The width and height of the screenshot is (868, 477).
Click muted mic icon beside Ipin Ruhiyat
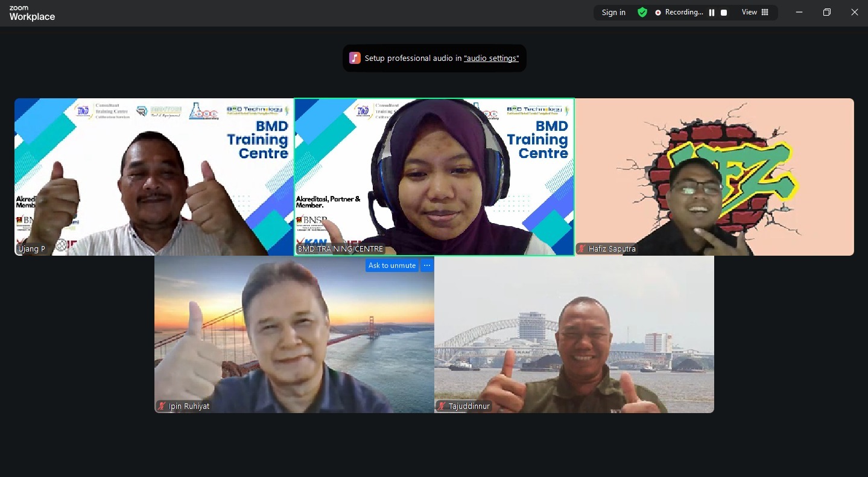(162, 406)
